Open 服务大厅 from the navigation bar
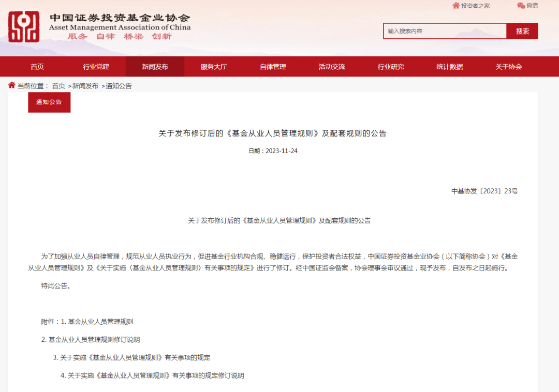This screenshot has width=559, height=392. [x=213, y=67]
